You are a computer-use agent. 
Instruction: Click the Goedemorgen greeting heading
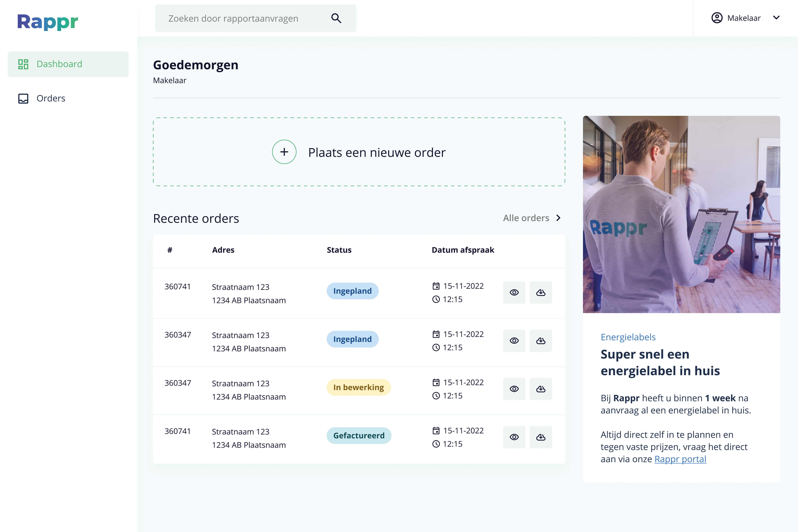pos(196,65)
